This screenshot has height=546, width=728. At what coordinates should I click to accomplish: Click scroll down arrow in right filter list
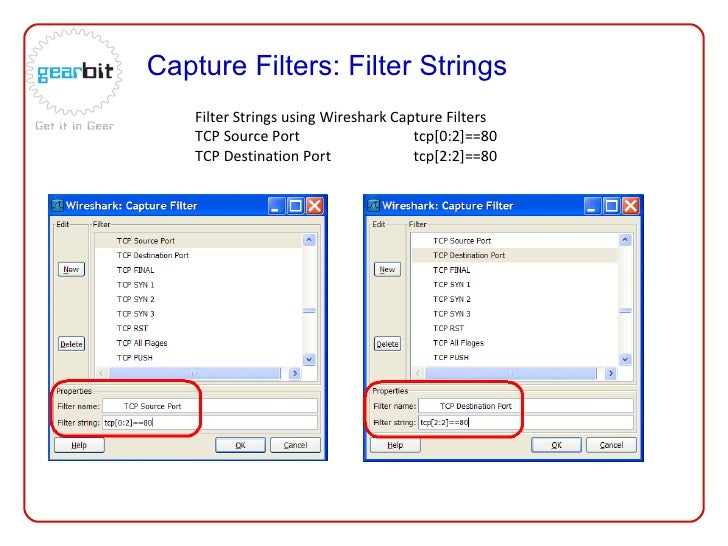coord(625,359)
